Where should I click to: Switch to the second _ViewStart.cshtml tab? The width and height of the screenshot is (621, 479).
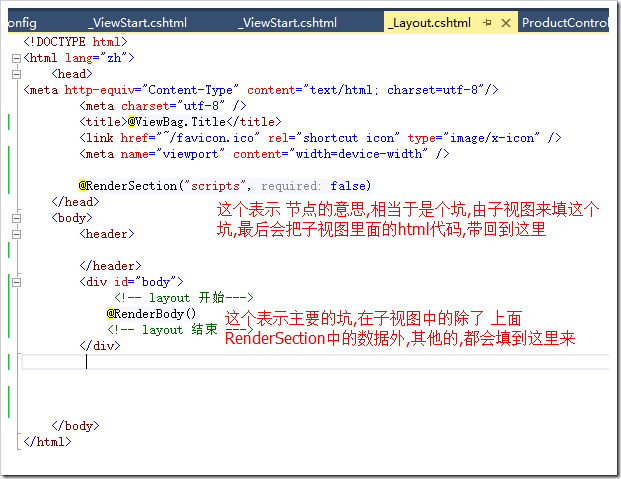(x=288, y=23)
